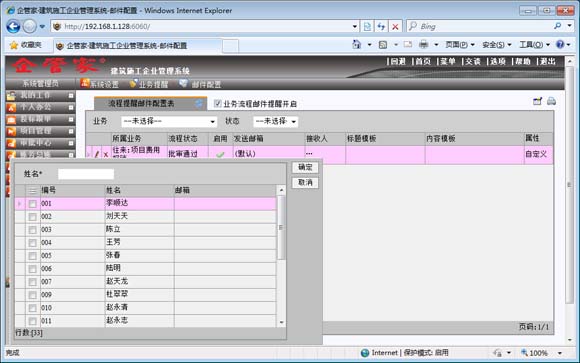Click the refresh icon beside the address bar
The height and width of the screenshot is (363, 580).
[381, 26]
